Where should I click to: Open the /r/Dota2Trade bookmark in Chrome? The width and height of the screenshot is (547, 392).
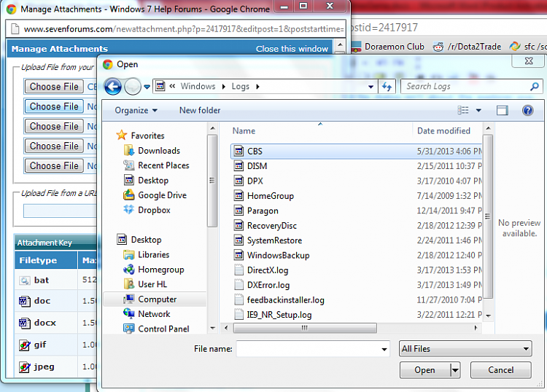[x=467, y=47]
